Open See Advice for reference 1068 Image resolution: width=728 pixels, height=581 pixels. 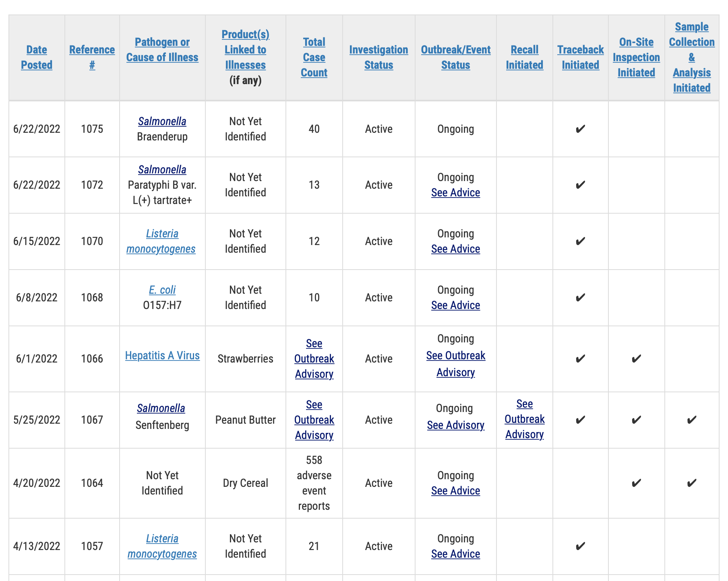[x=455, y=305]
